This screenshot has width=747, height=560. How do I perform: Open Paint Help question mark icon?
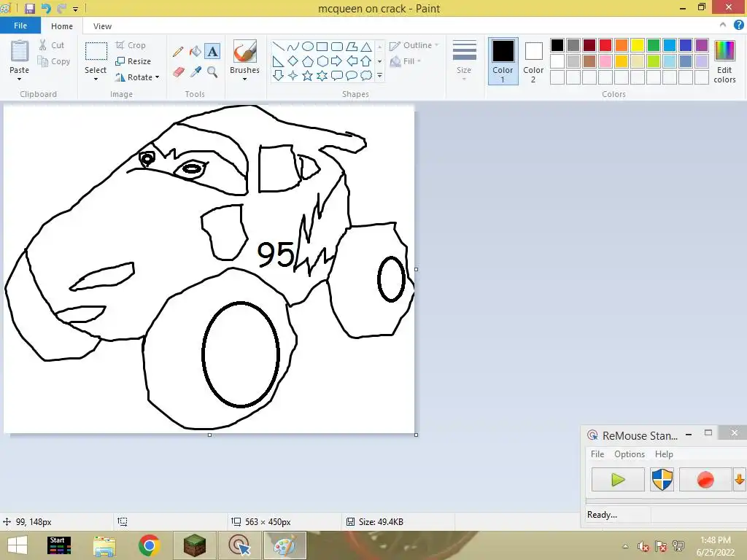tap(738, 26)
